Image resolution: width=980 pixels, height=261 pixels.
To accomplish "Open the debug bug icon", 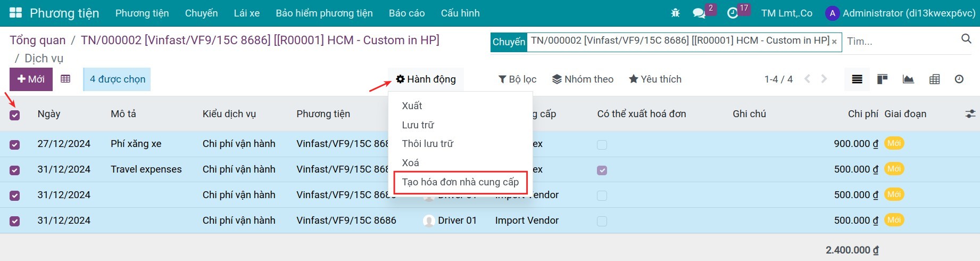I will [x=676, y=13].
